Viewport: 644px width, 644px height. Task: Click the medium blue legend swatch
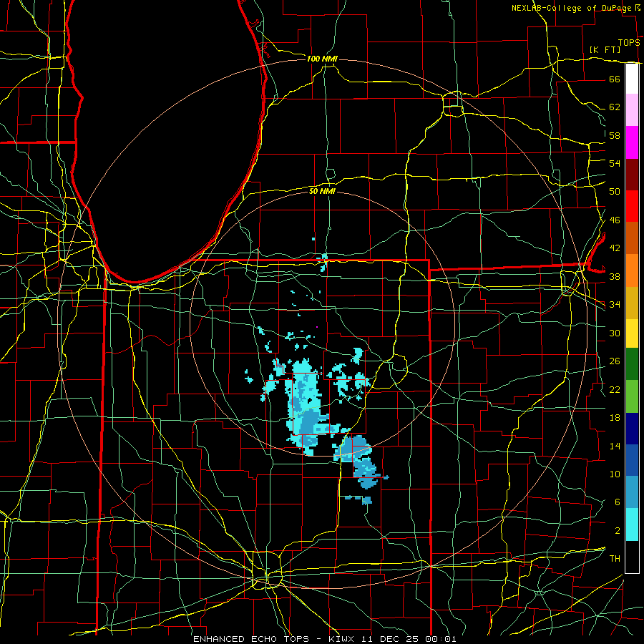632,460
